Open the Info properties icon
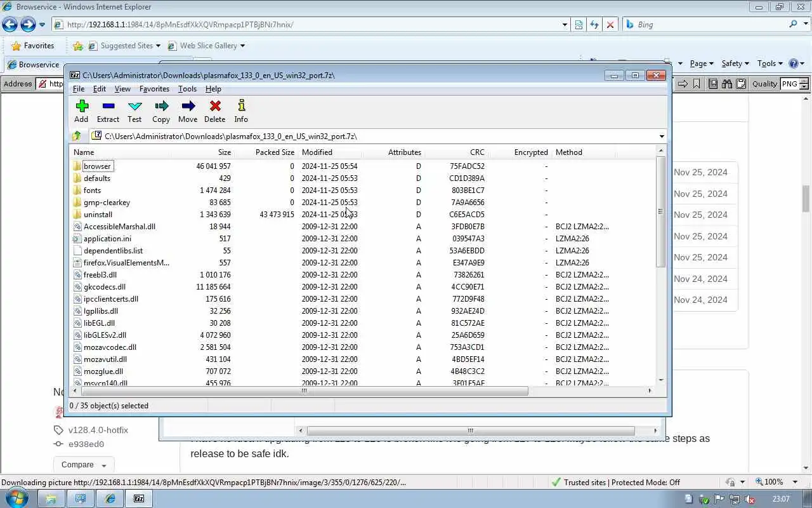 (241, 111)
